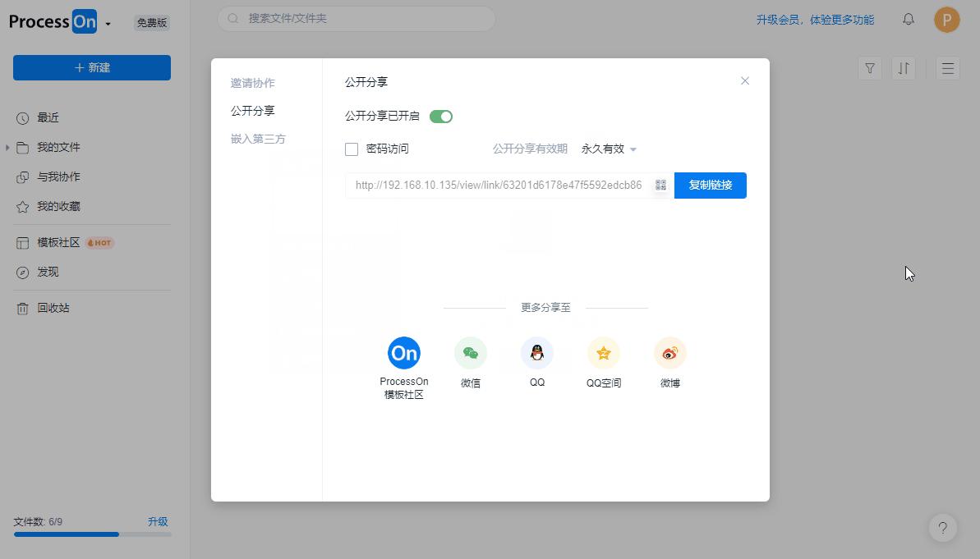Open the 永久有效 validity dropdown
The height and width of the screenshot is (559, 980).
click(610, 149)
